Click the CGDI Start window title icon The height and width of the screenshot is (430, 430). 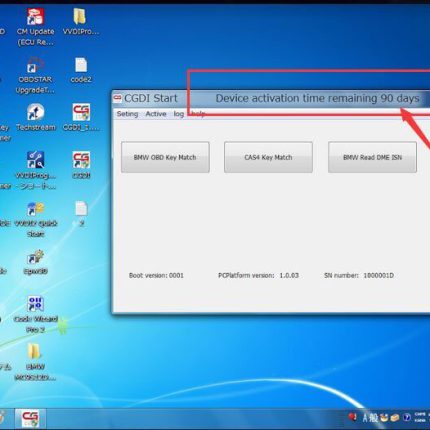(117, 98)
